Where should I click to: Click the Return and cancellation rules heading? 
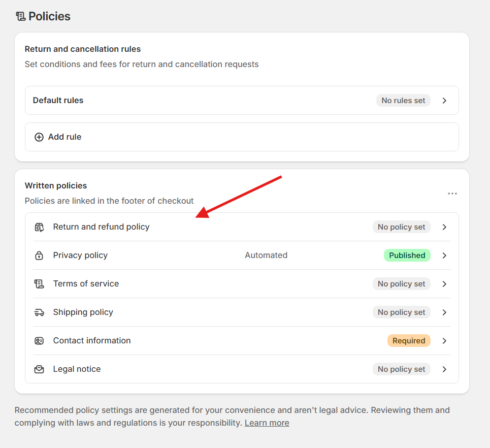point(82,49)
